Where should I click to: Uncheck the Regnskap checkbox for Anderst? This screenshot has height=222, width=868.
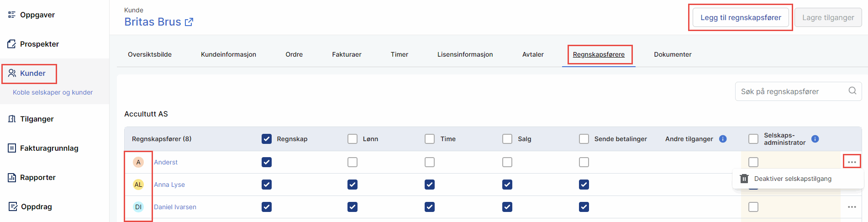[x=267, y=162]
